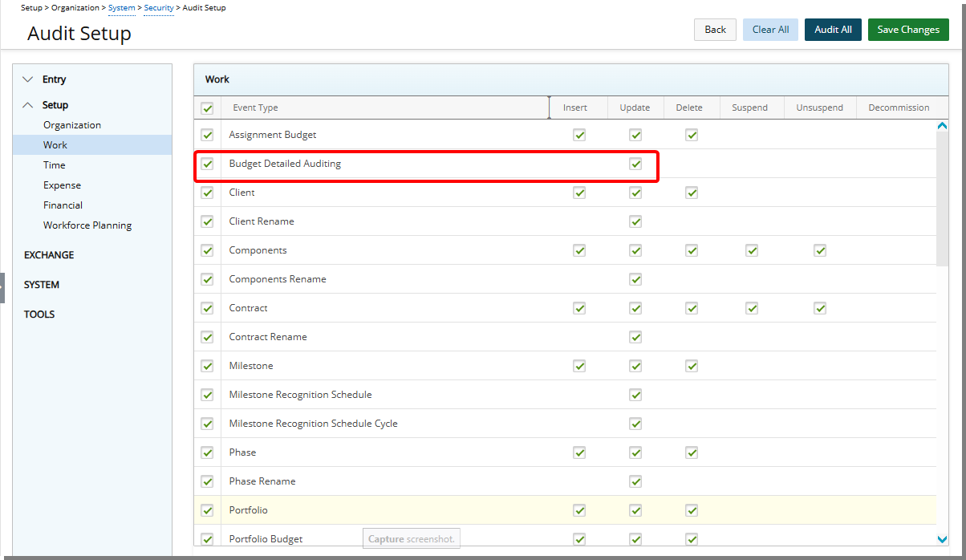
Task: Toggle the select-all checkbox in the Work table header
Action: 207,107
